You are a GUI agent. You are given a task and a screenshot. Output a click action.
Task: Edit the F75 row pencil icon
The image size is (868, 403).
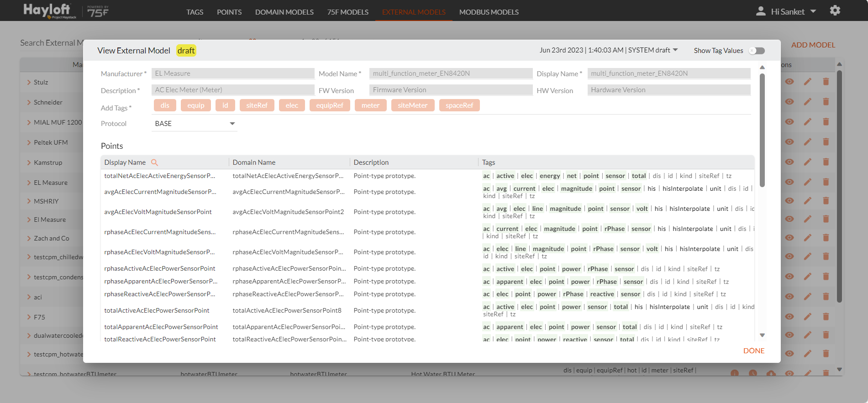(x=808, y=317)
